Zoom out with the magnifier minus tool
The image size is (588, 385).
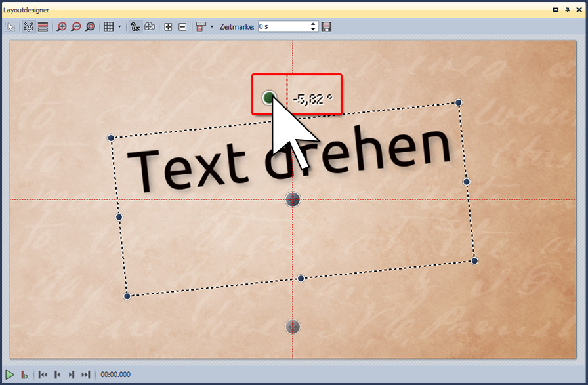[76, 26]
